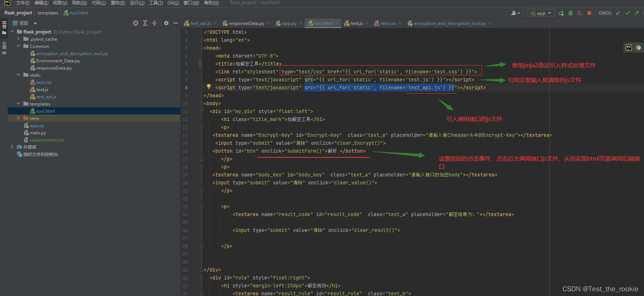Open the 文件(F) menu
Viewport: 644px width, 296px height.
coord(23,3)
